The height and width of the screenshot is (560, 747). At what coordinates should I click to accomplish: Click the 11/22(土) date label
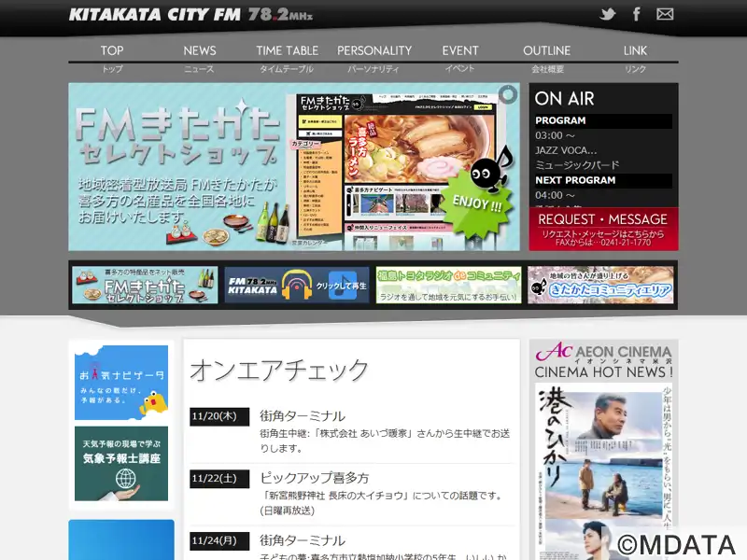[219, 479]
